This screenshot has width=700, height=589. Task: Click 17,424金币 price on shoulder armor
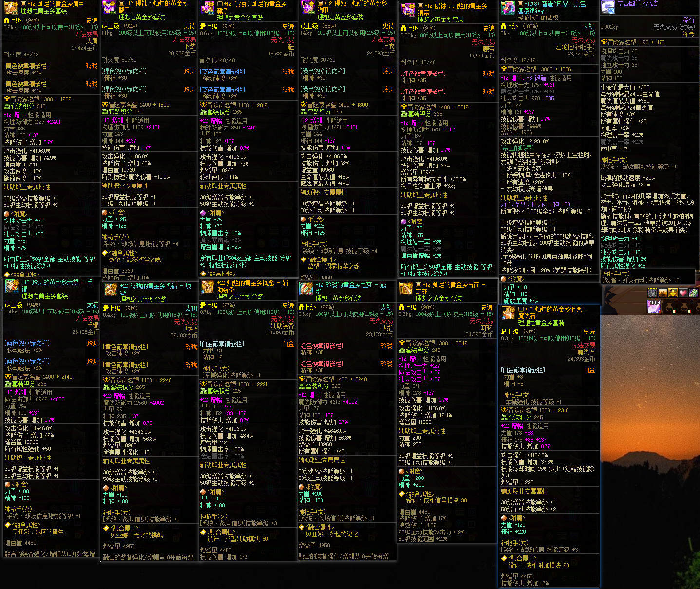point(85,48)
